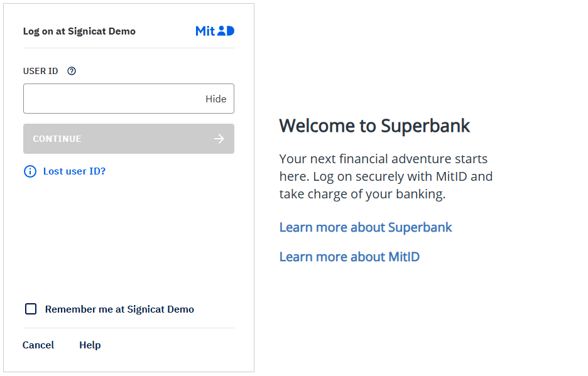Screen dimensions: 588x376
Task: Click the USER ID label
Action: tap(40, 71)
